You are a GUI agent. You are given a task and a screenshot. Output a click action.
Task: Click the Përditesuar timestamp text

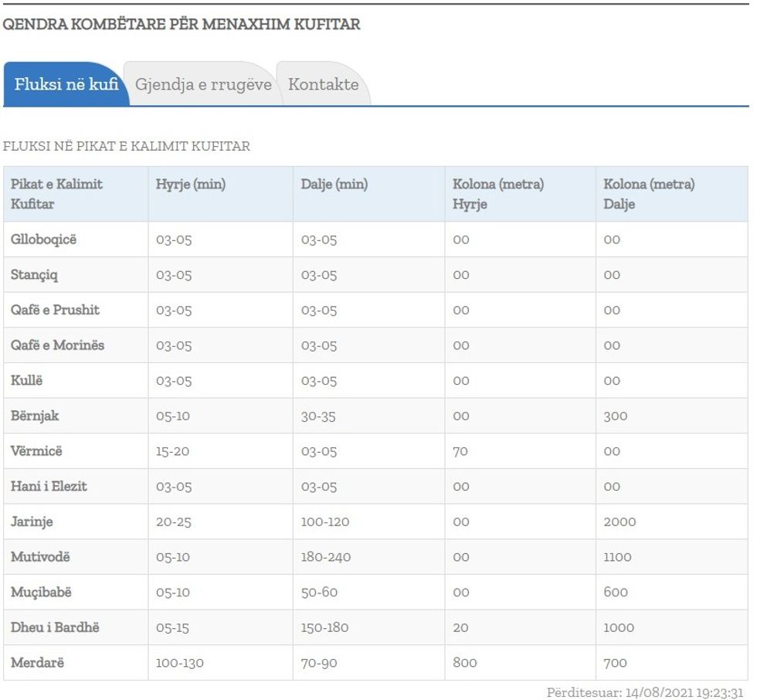coord(644,692)
